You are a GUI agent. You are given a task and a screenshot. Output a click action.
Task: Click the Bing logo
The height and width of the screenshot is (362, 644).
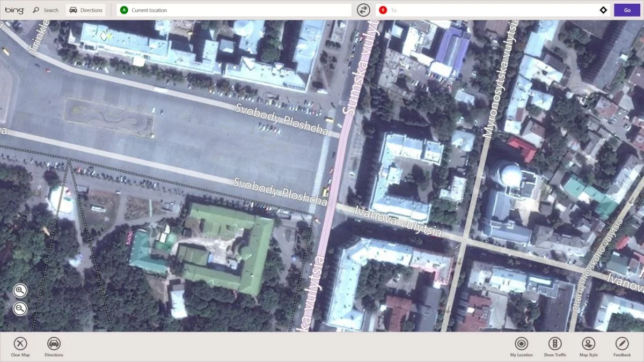[x=13, y=10]
